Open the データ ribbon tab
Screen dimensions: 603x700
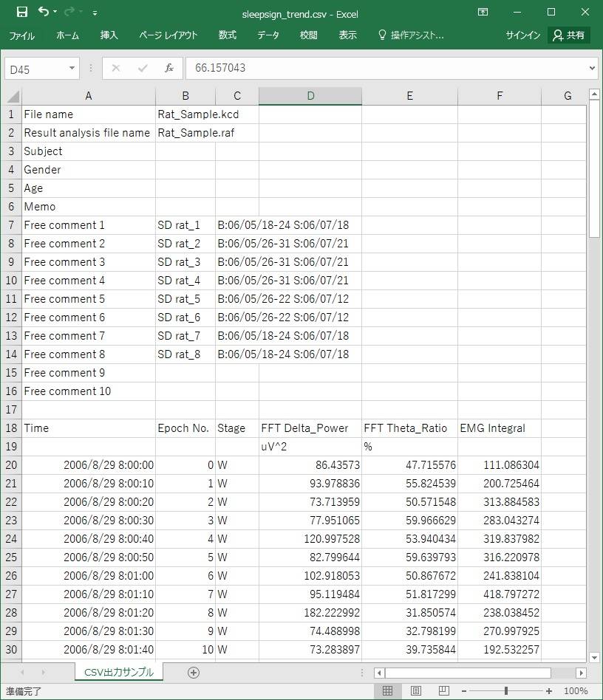(268, 35)
